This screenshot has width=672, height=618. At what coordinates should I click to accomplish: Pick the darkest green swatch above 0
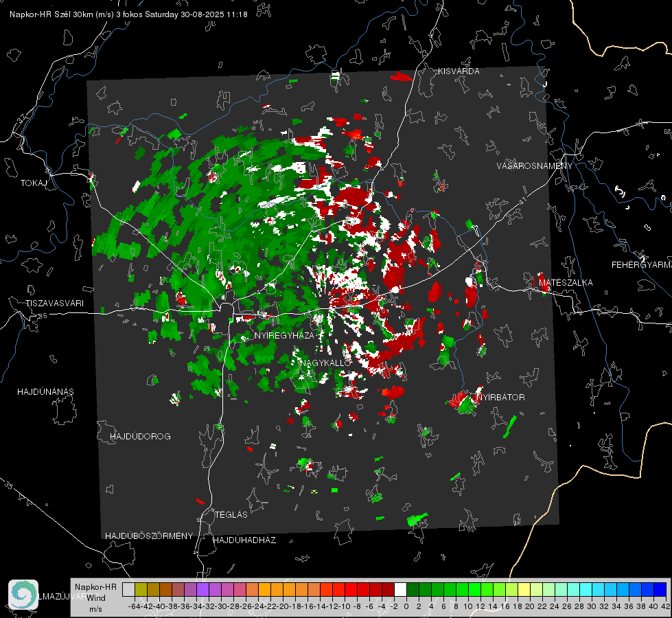(413, 589)
